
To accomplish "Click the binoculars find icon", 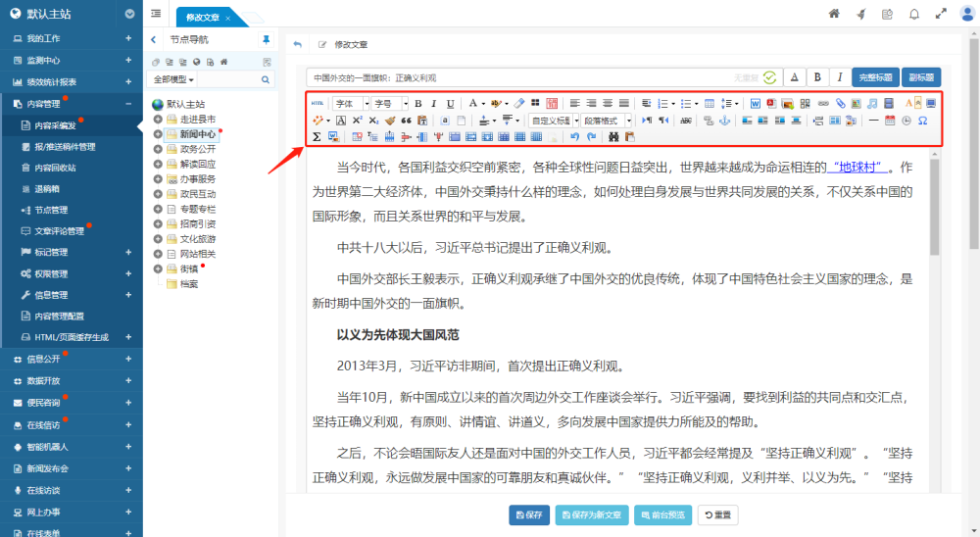I will (x=613, y=136).
